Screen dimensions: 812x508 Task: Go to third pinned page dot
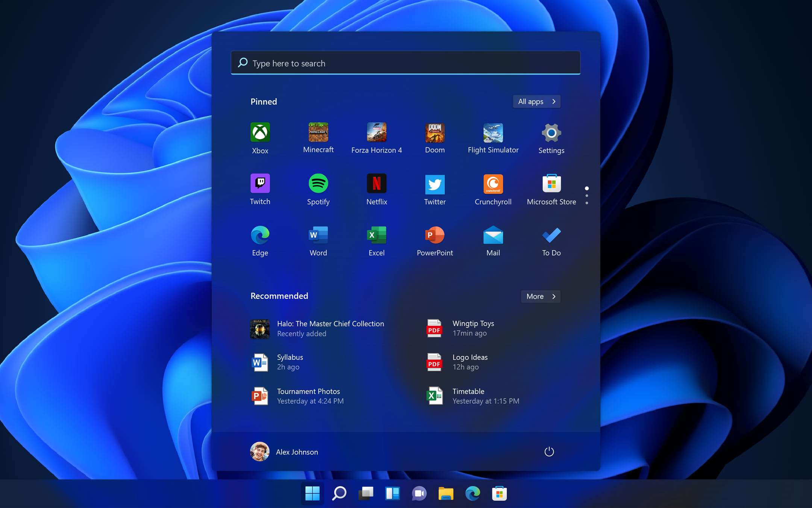tap(587, 203)
